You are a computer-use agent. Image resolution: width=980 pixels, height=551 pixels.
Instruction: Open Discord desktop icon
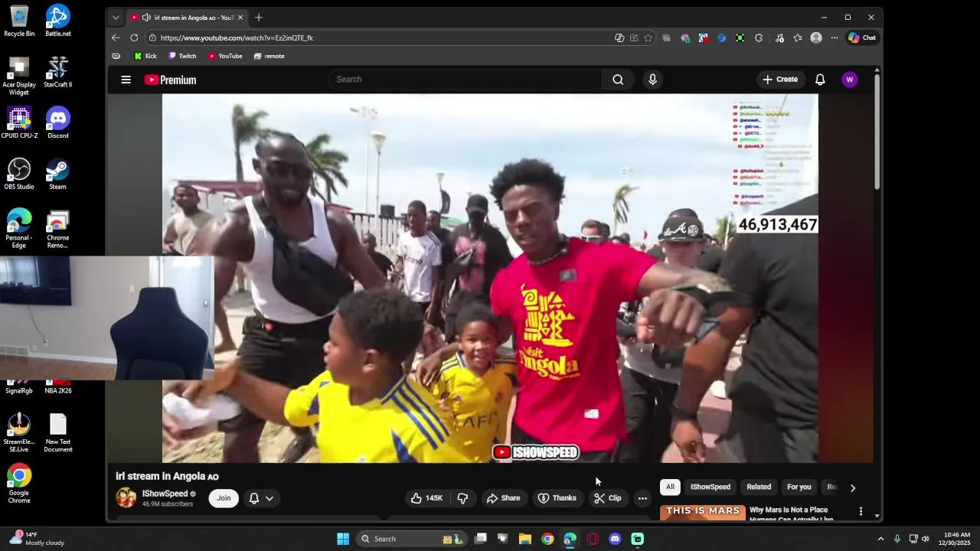(58, 123)
